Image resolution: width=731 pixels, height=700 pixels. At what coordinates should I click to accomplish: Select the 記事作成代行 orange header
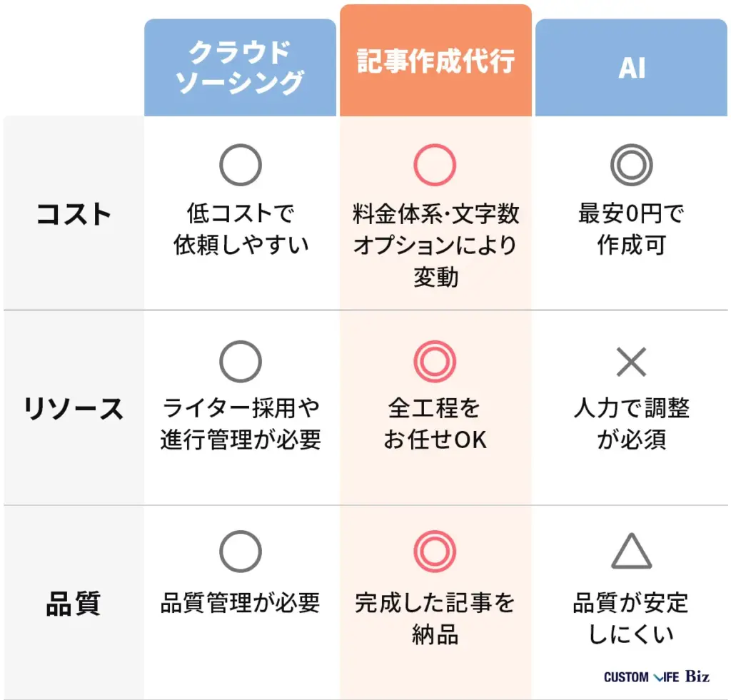point(436,61)
